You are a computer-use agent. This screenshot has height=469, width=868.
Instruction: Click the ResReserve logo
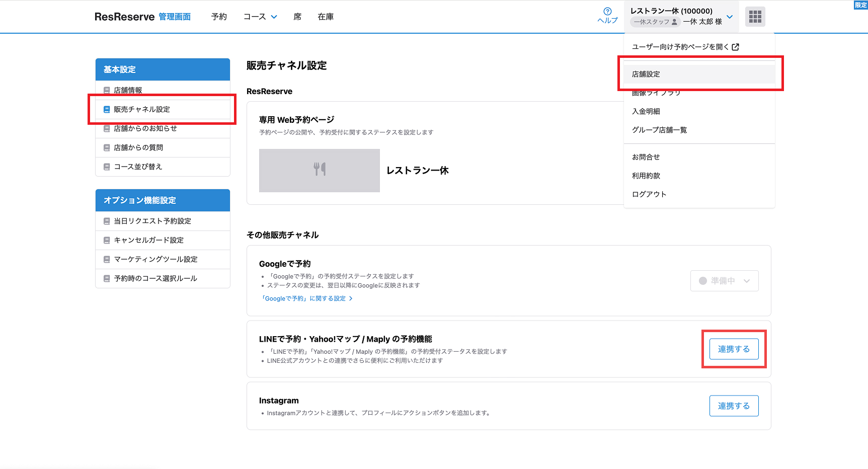(124, 17)
